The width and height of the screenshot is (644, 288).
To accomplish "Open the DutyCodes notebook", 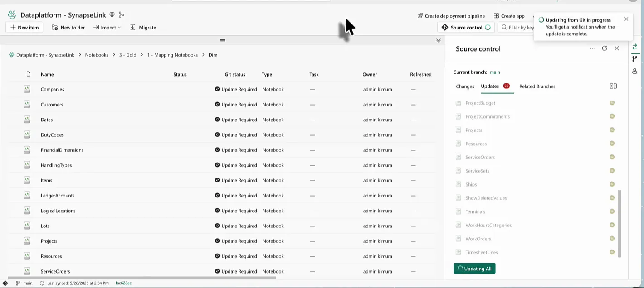I will click(x=52, y=135).
